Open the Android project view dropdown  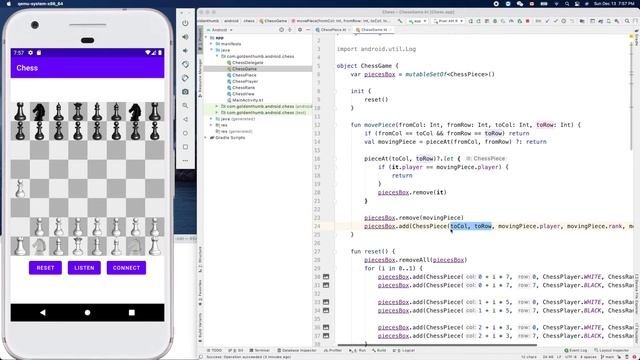pyautogui.click(x=219, y=30)
